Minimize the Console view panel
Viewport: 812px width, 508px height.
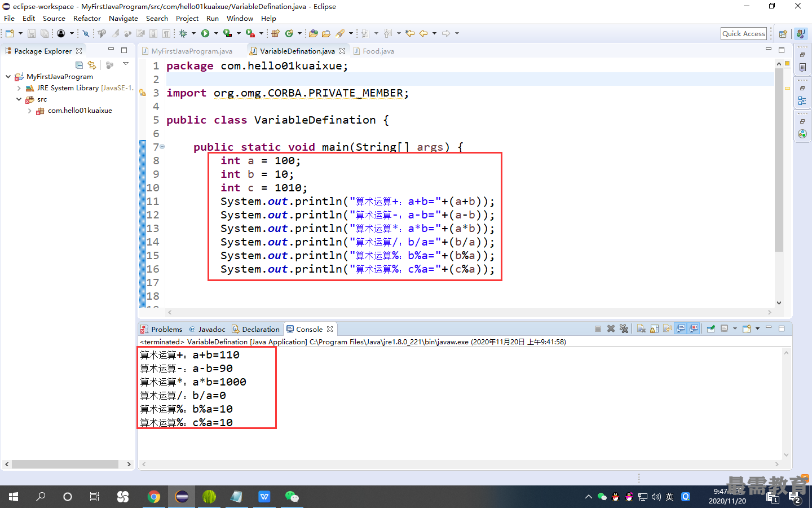[769, 328]
